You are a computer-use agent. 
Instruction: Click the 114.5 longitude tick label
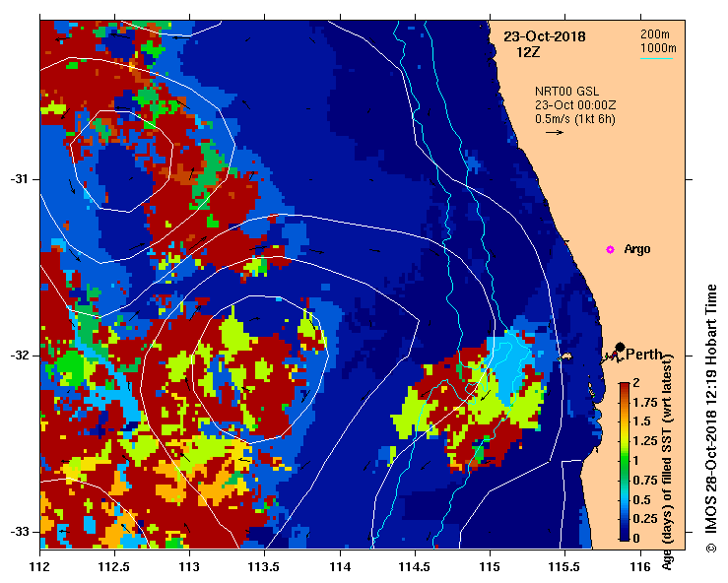[415, 567]
